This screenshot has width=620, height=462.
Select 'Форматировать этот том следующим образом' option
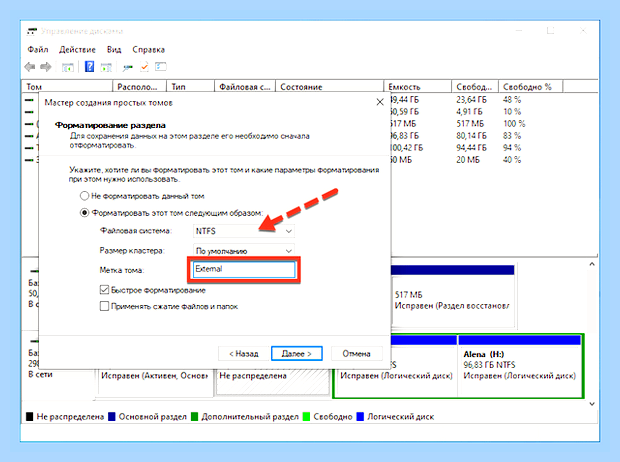point(84,213)
